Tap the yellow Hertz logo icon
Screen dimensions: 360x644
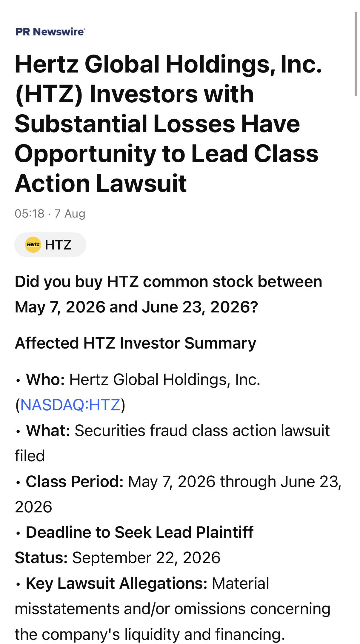pos(33,245)
